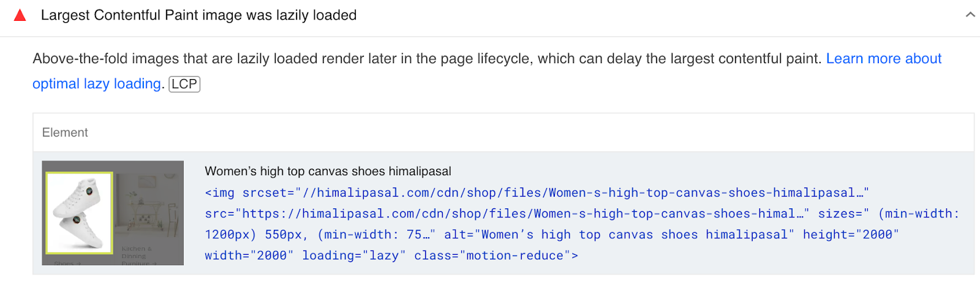Click the audit title about lazily loaded LCP image
Viewport: 980px width, 291px height.
198,15
